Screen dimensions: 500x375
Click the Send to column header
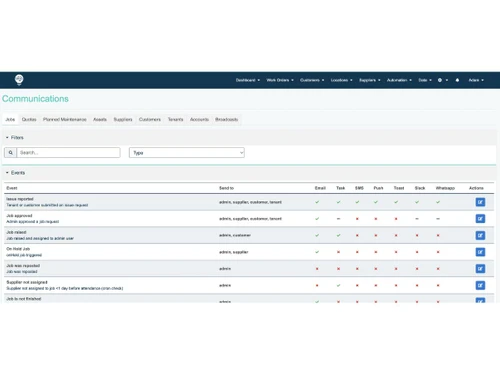point(226,188)
